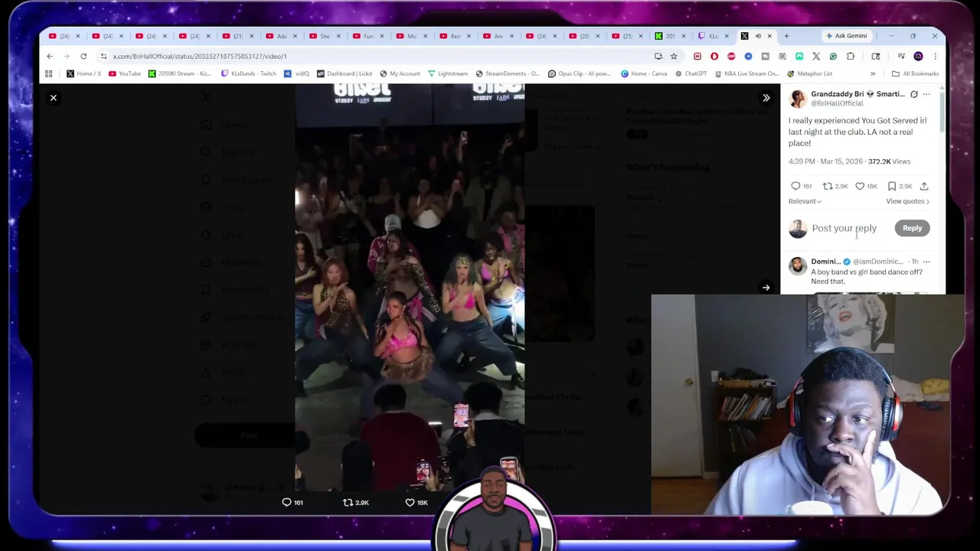Screen dimensions: 980x551
Task: Open the Home - Canva bookmark
Action: click(x=644, y=73)
